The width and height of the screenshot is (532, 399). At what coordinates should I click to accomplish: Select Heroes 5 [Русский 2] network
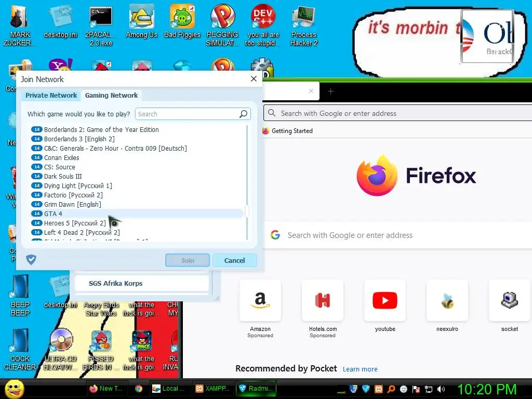[137, 223]
